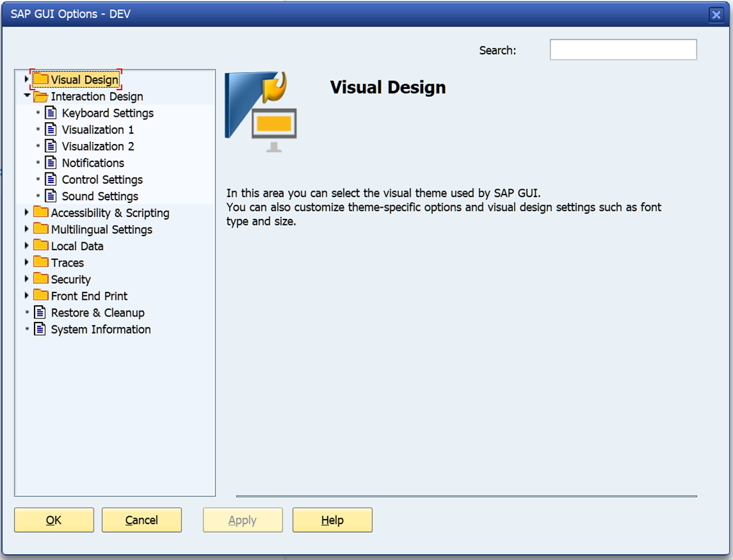Click the Sound Settings document icon
733x560 pixels.
pyautogui.click(x=50, y=196)
